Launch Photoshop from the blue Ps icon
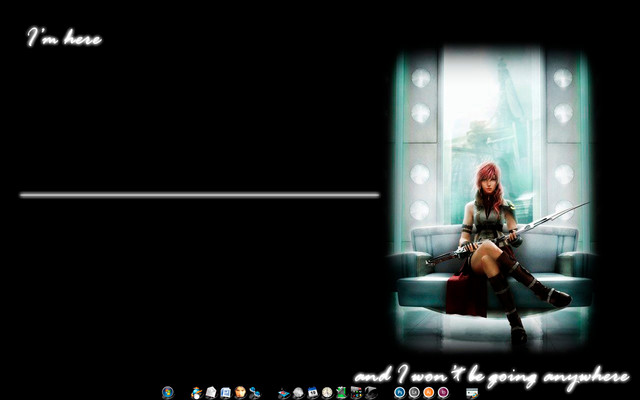This screenshot has height=400, width=640. point(400,393)
